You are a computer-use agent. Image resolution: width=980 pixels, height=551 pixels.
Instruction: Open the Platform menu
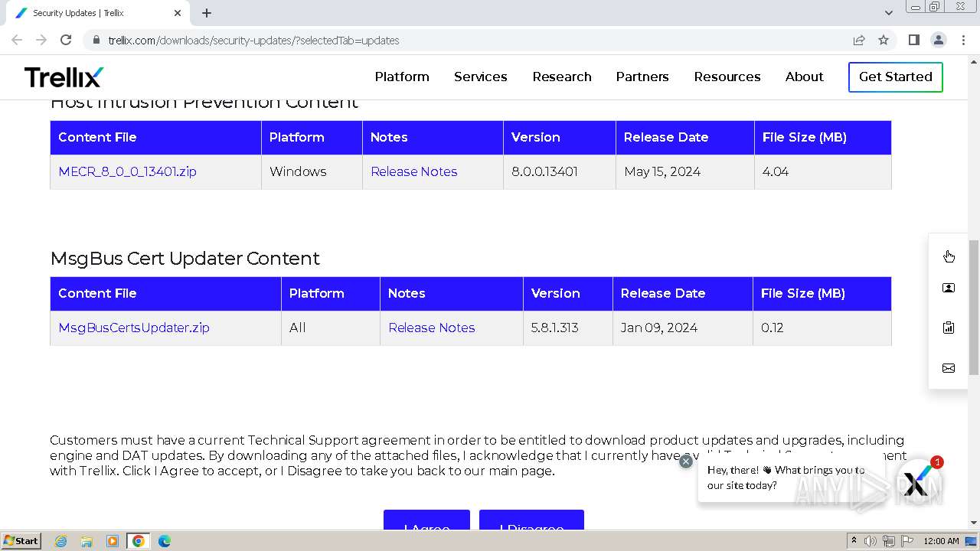402,77
